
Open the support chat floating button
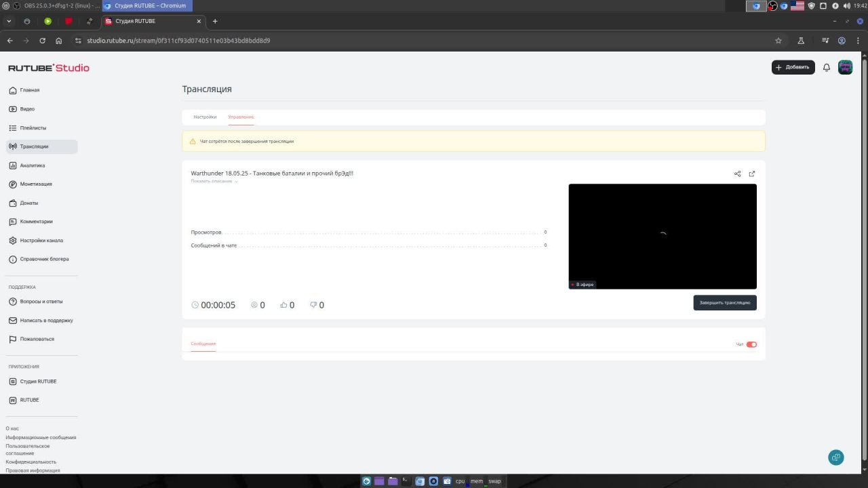[x=836, y=457]
